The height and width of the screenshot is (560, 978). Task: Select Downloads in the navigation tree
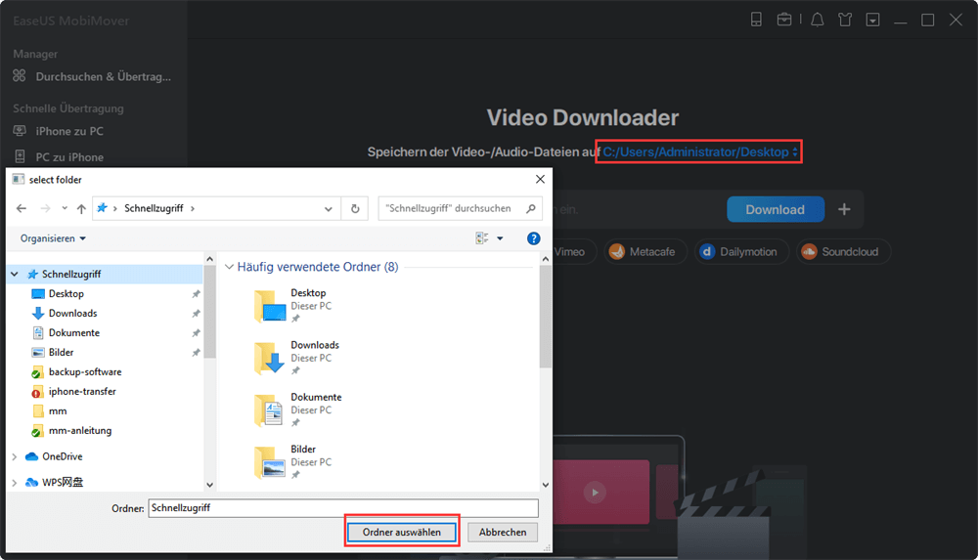[72, 314]
